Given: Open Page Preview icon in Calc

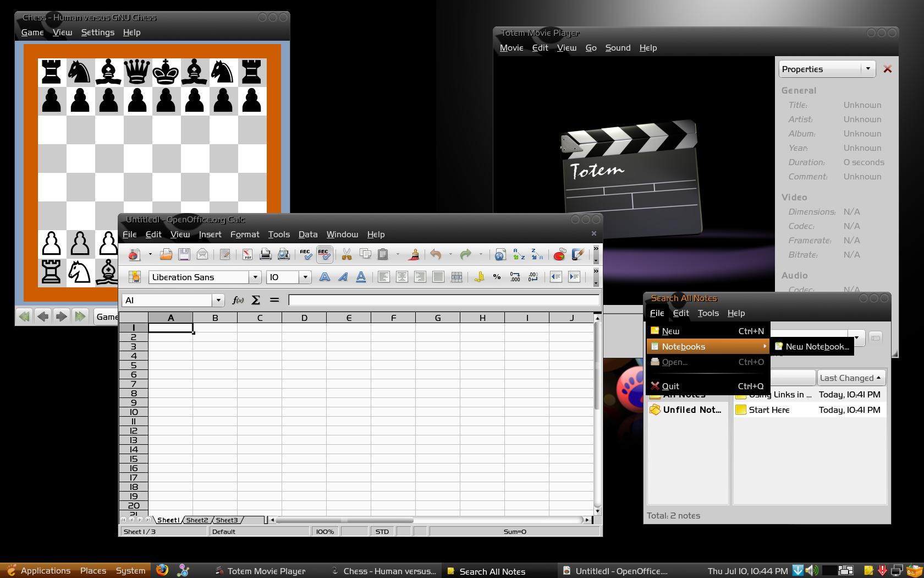Looking at the screenshot, I should click(x=284, y=254).
